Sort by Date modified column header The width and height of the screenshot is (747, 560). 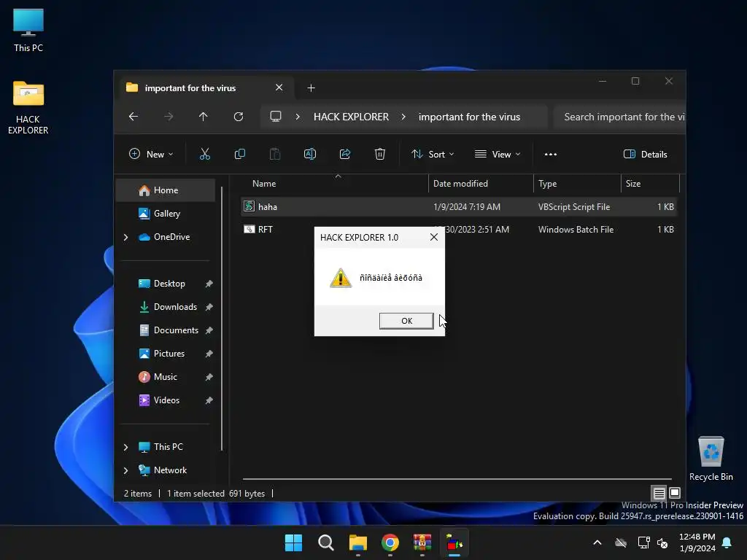coord(481,183)
